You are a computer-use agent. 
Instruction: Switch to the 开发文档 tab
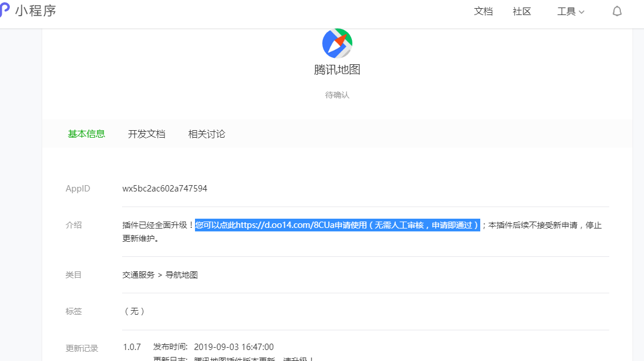(146, 134)
